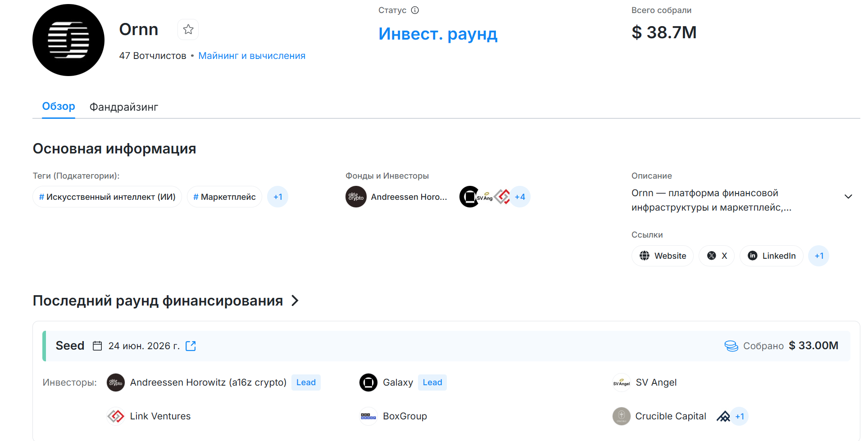Open the X social link
The height and width of the screenshot is (441, 868).
click(717, 256)
